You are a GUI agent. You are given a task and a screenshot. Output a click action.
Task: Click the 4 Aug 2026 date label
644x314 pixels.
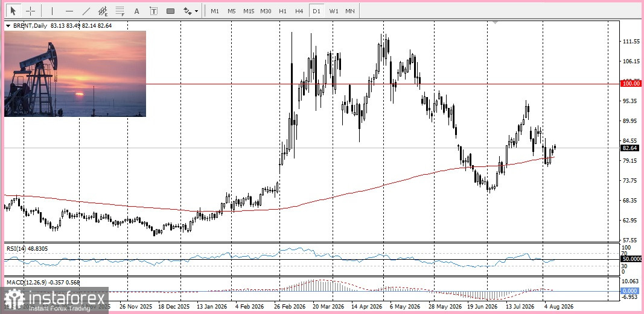[558, 306]
